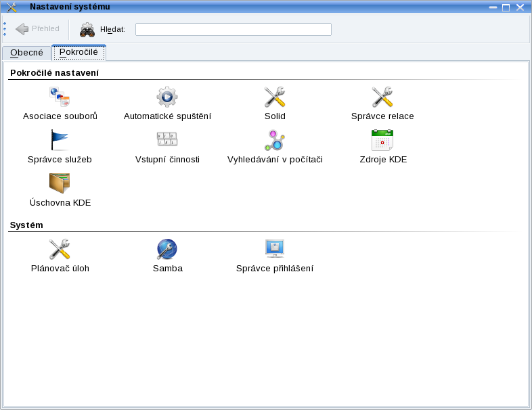
Task: Click the Zdroje KDE label
Action: (383, 160)
